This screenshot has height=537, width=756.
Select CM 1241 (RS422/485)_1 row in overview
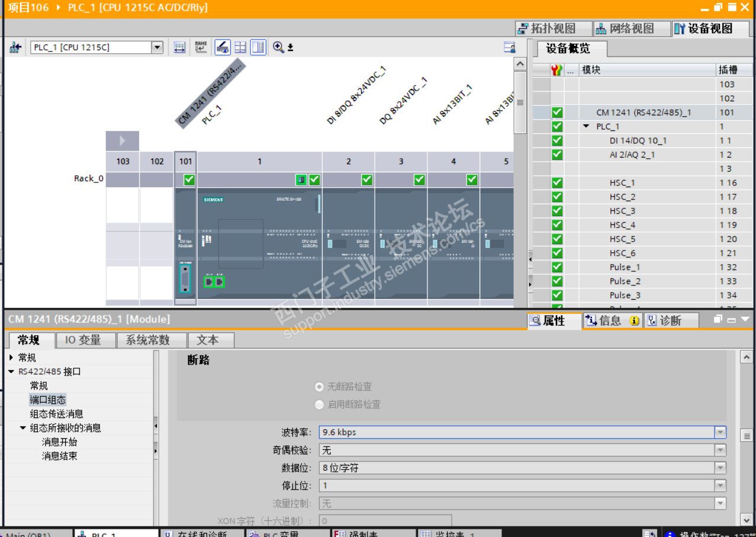pos(644,112)
